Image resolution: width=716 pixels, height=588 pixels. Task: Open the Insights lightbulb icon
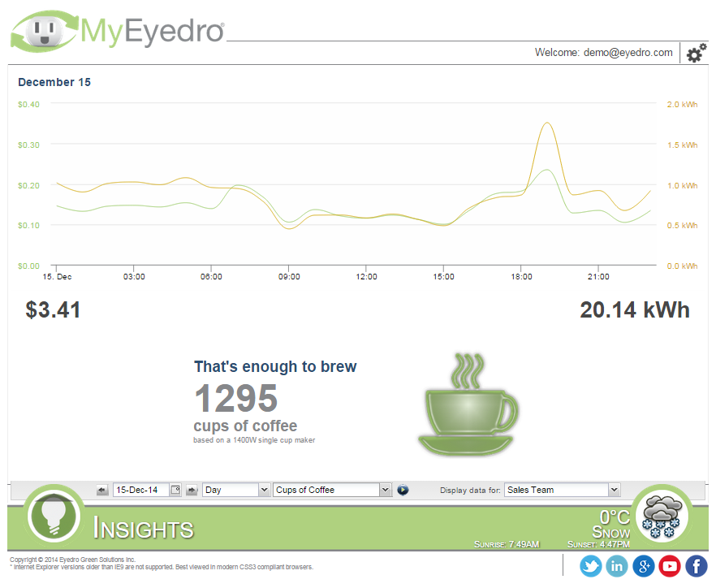[x=54, y=517]
